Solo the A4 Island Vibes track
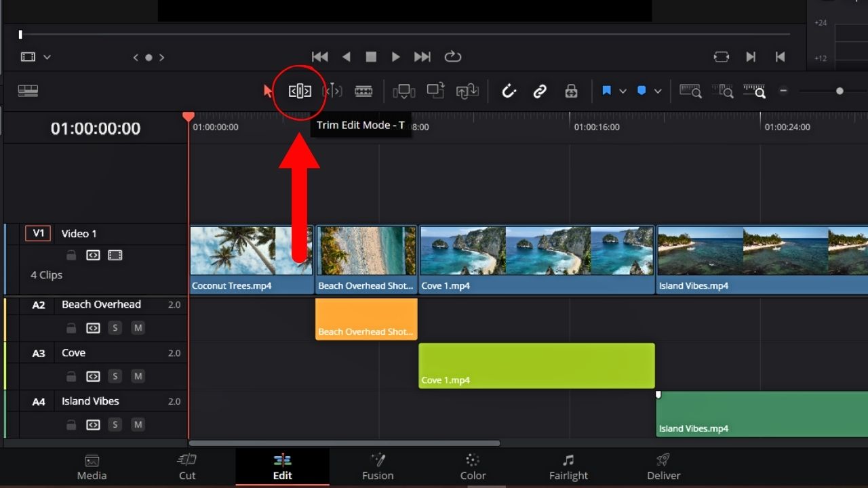This screenshot has width=868, height=488. click(x=115, y=425)
